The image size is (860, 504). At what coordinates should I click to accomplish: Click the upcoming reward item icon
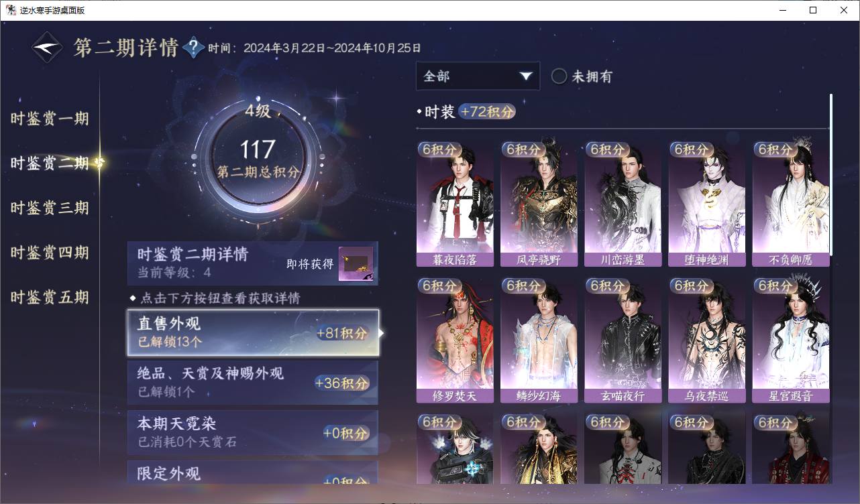pyautogui.click(x=356, y=263)
